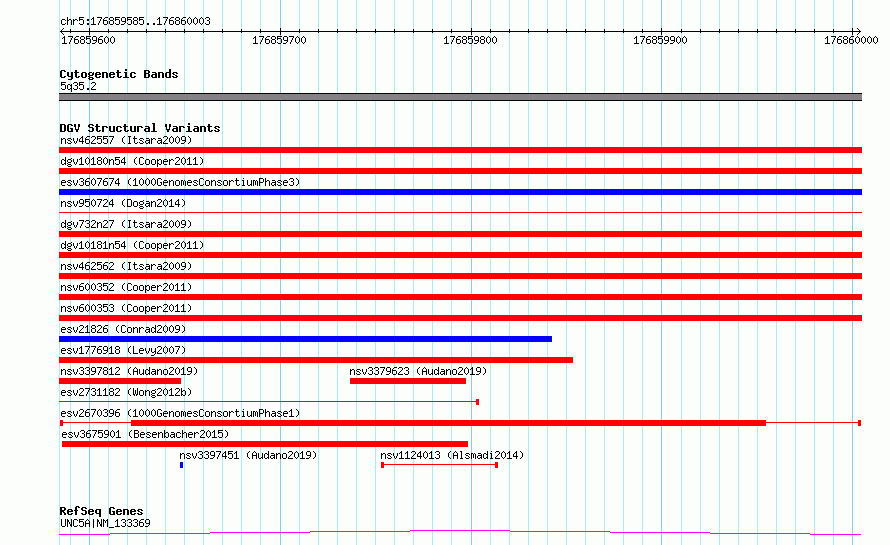Click nsv950724 (Dogan2014) variant label
890x545 pixels.
[x=123, y=203]
